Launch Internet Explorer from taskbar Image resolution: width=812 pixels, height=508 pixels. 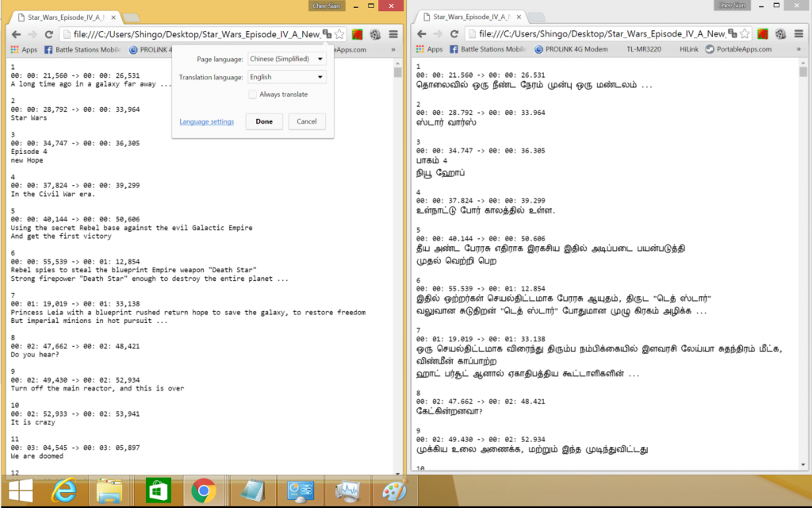[x=63, y=491]
